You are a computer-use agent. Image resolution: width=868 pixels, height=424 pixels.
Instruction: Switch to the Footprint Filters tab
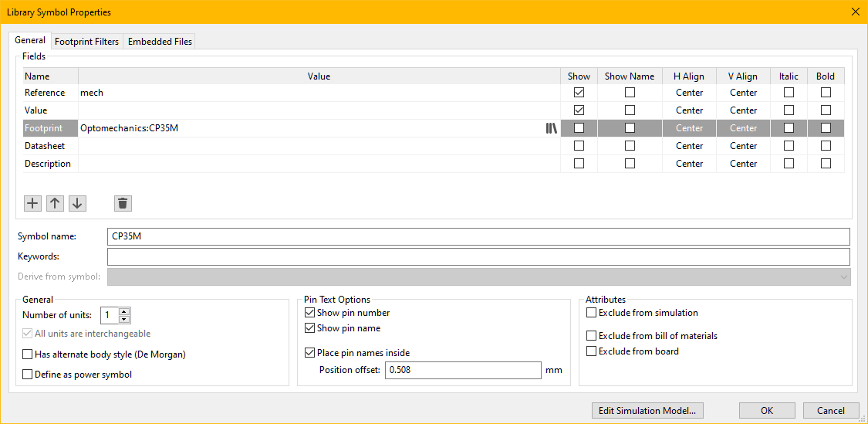pos(86,42)
